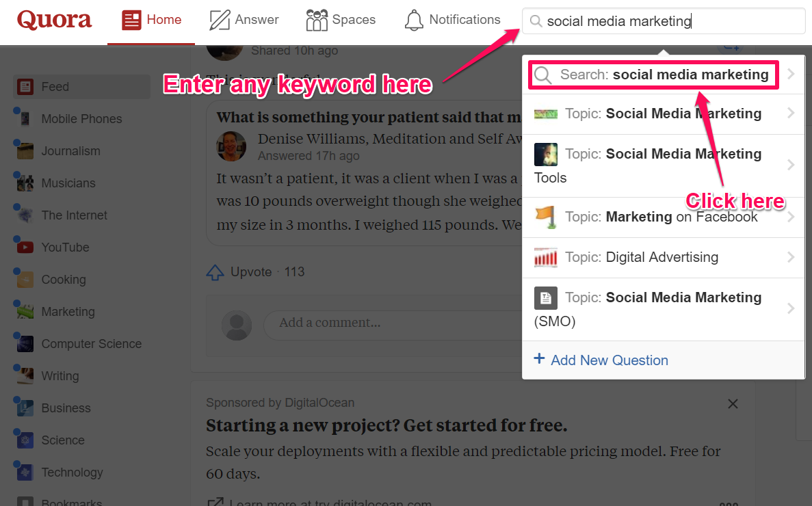Click the Home news icon

point(131,21)
